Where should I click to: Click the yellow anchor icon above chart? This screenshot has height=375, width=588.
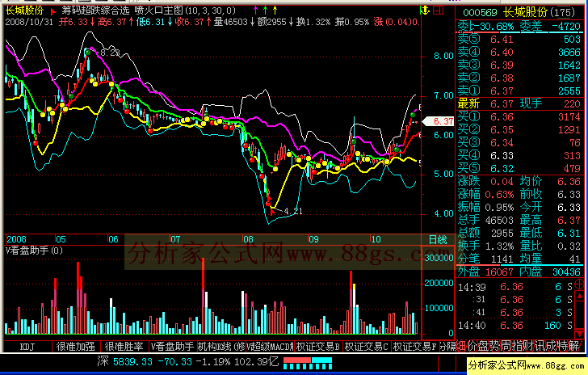coord(425,11)
